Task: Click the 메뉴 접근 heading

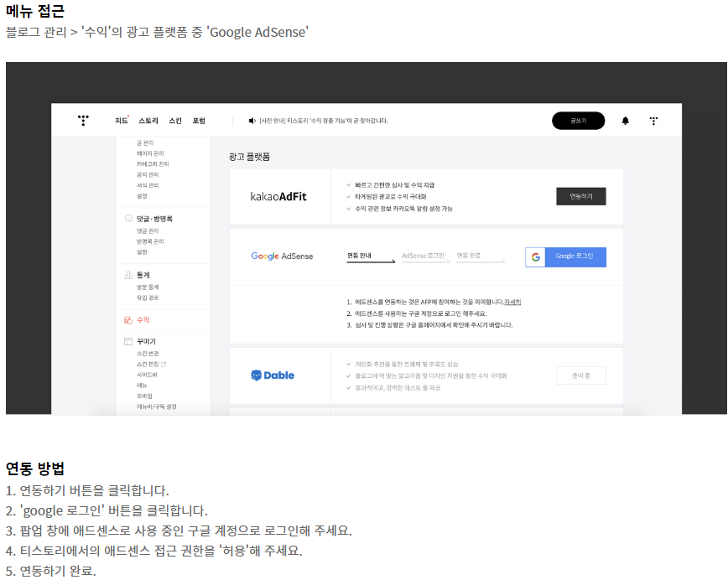Action: [35, 10]
